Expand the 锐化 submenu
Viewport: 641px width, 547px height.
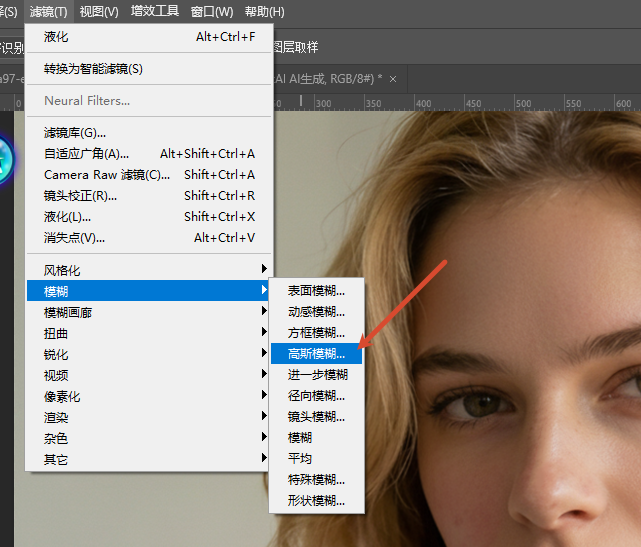click(x=148, y=354)
